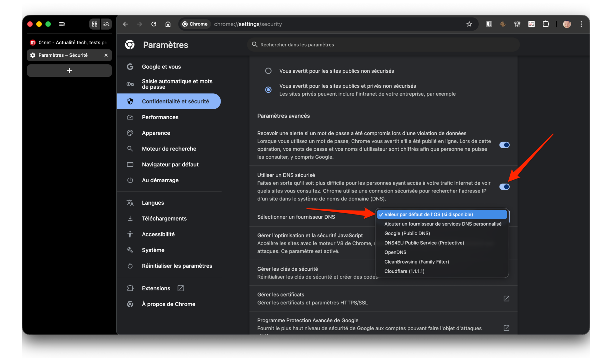Click the new tab plus button
This screenshot has width=612, height=364.
69,71
